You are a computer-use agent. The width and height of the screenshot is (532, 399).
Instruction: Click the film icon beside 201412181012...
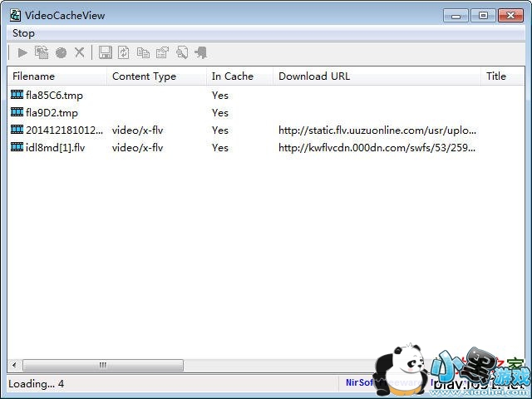(x=17, y=130)
